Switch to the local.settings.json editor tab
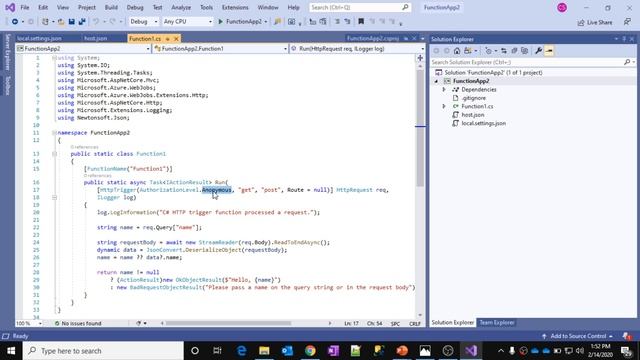 (x=39, y=38)
